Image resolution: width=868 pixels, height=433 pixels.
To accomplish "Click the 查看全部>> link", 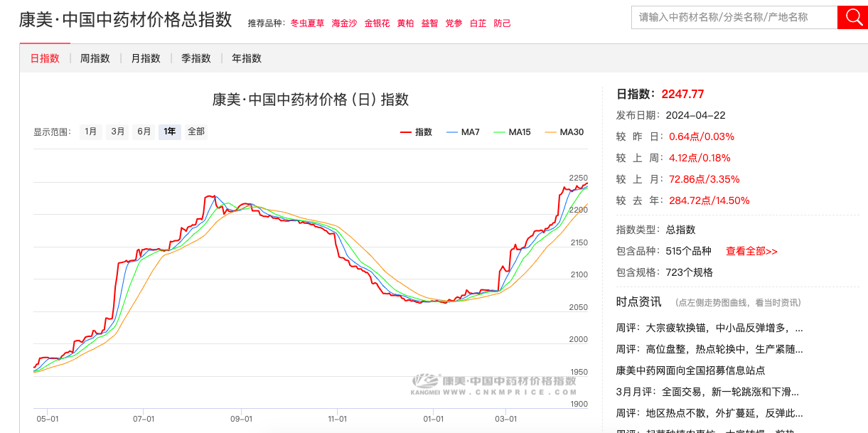I will point(751,251).
